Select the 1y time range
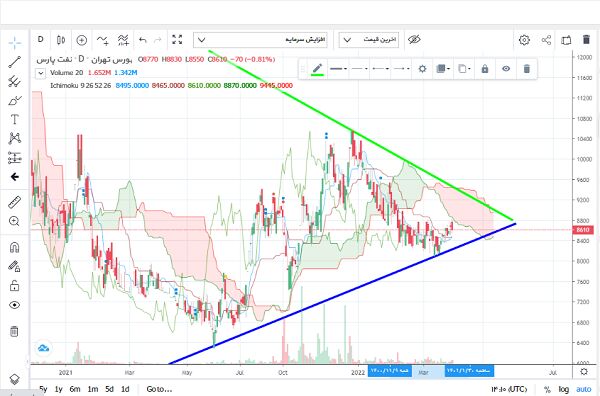The height and width of the screenshot is (396, 600). (x=59, y=389)
